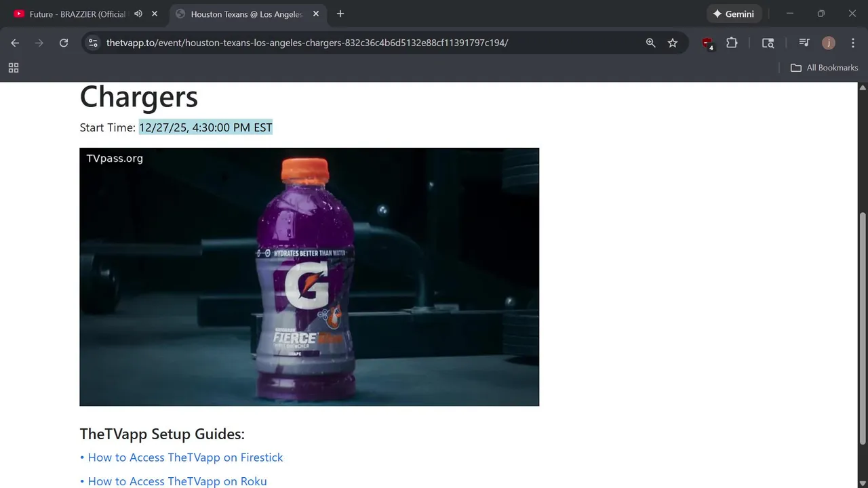Mute the YouTube tab using speaker icon
This screenshot has width=868, height=488.
tap(138, 14)
